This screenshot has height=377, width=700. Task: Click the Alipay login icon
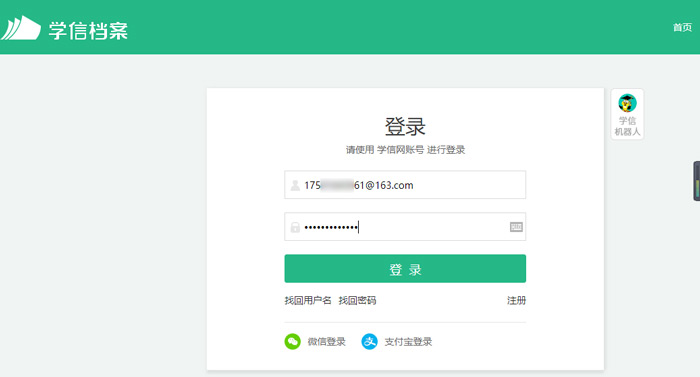point(369,342)
